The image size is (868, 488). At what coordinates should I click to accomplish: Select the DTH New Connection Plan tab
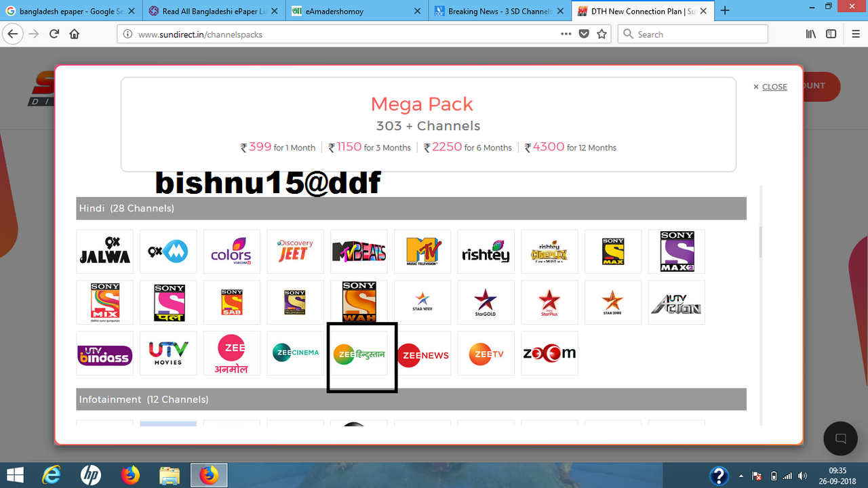(642, 11)
